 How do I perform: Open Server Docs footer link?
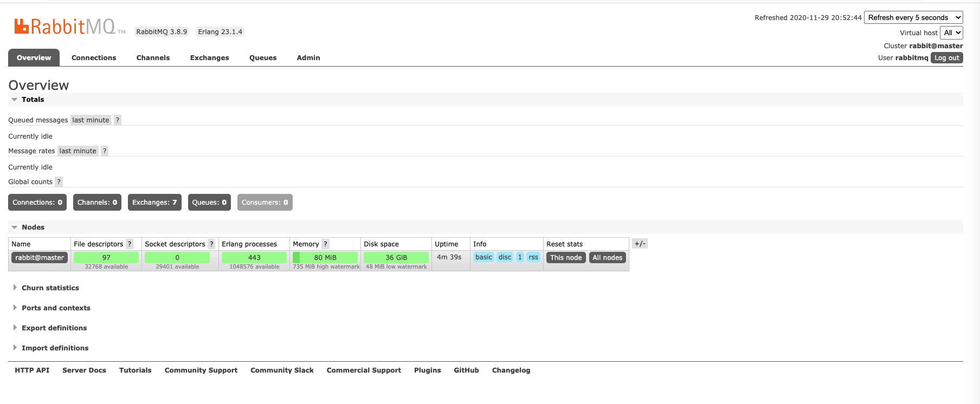pyautogui.click(x=84, y=370)
